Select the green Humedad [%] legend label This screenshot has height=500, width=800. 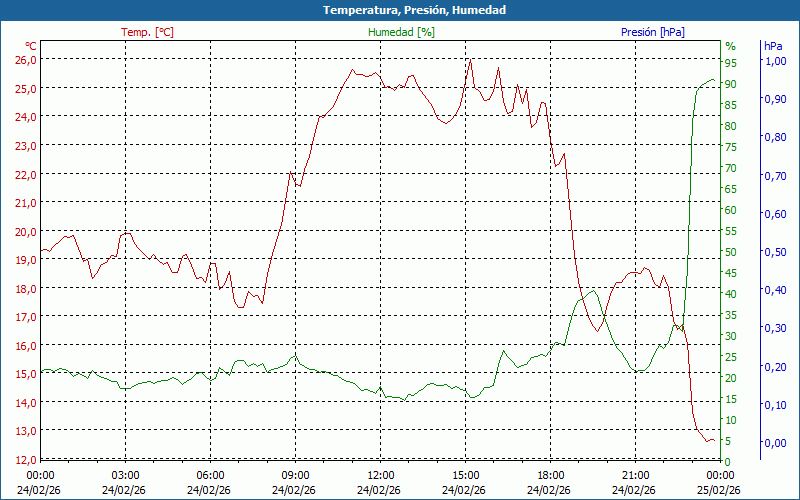coord(401,32)
